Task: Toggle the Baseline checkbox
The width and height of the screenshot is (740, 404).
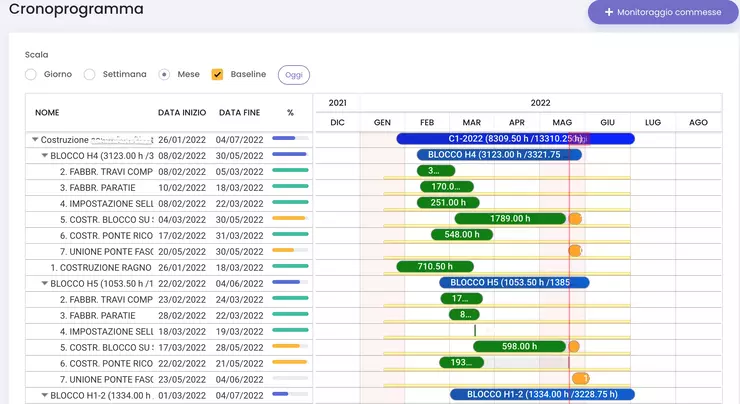Action: [x=217, y=75]
